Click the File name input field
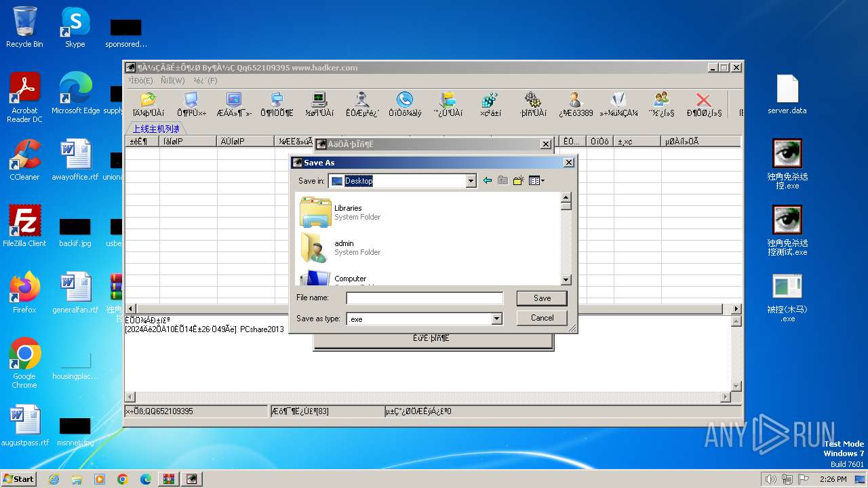The height and width of the screenshot is (488, 868). 425,298
